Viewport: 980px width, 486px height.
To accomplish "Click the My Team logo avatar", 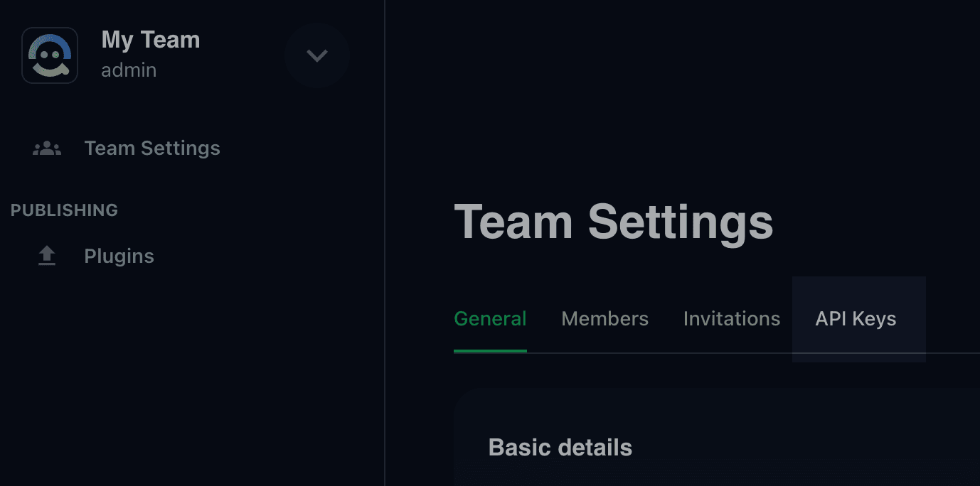I will pos(50,55).
